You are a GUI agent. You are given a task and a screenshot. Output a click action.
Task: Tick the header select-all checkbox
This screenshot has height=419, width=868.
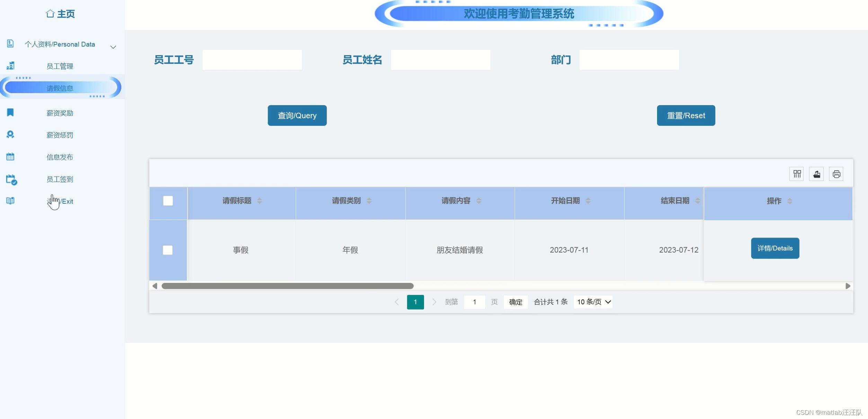click(x=168, y=201)
